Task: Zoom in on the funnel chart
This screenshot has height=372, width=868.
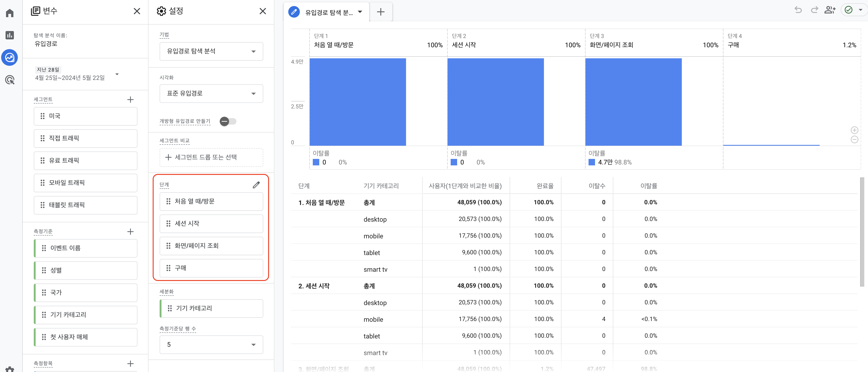Action: (854, 130)
